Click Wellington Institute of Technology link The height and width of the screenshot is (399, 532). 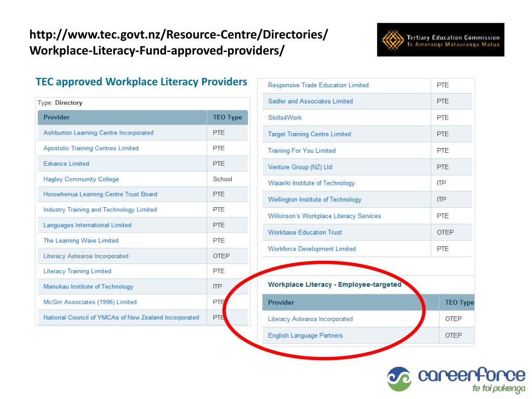[x=314, y=199]
